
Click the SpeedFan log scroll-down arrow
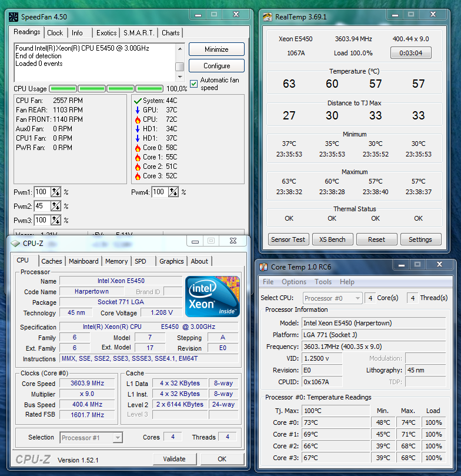[180, 77]
